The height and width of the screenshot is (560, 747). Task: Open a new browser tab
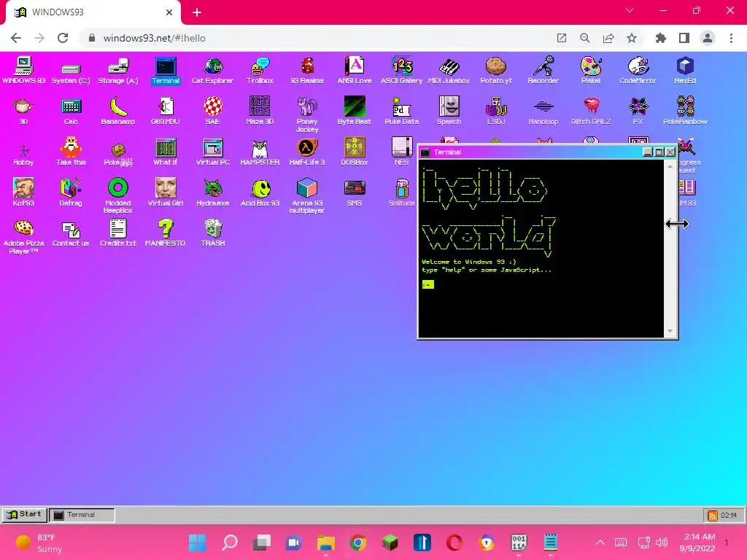(x=197, y=12)
